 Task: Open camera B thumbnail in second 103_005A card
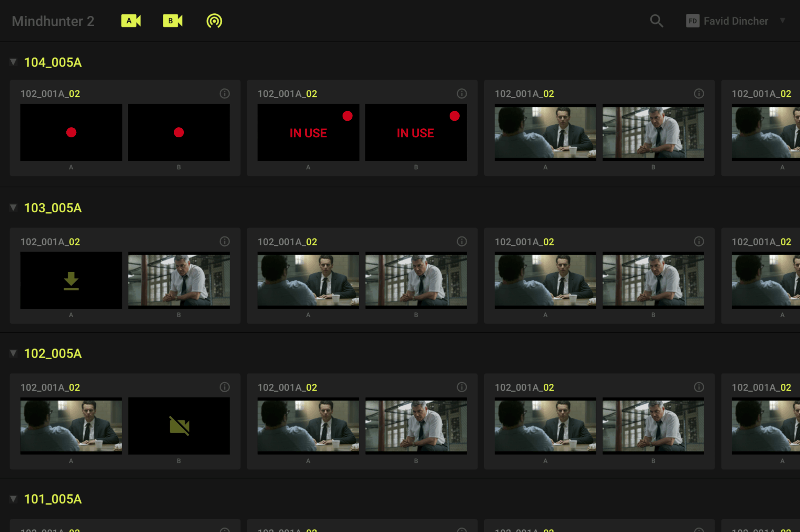pos(416,280)
